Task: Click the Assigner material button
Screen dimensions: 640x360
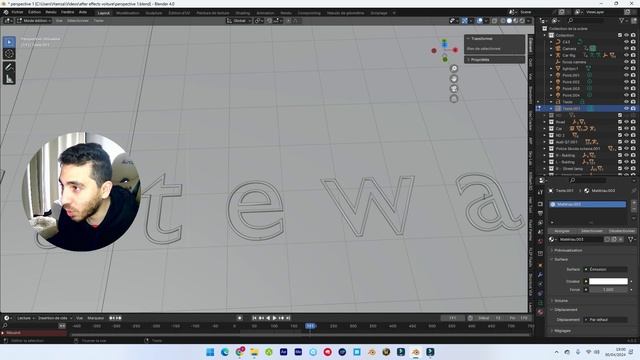Action: 562,231
